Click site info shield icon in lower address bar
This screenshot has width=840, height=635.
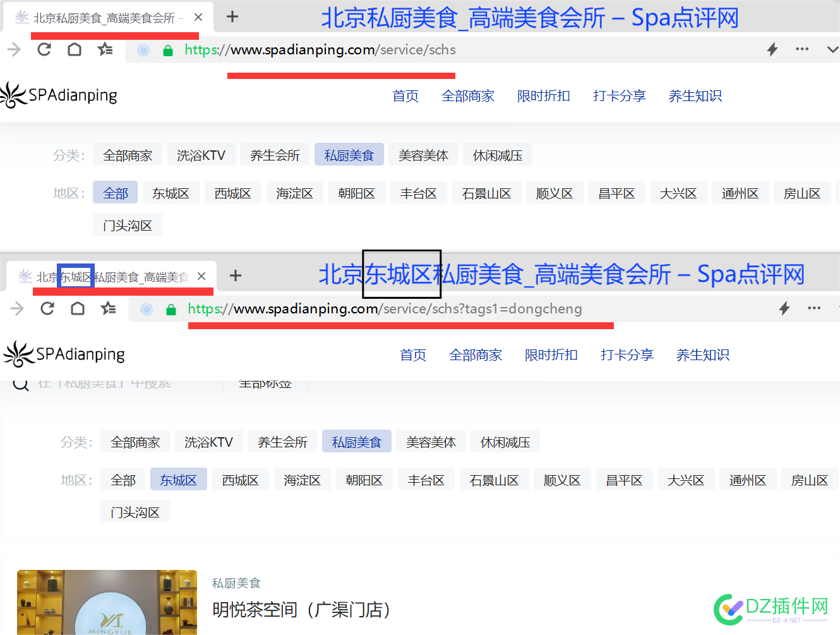coord(147,310)
